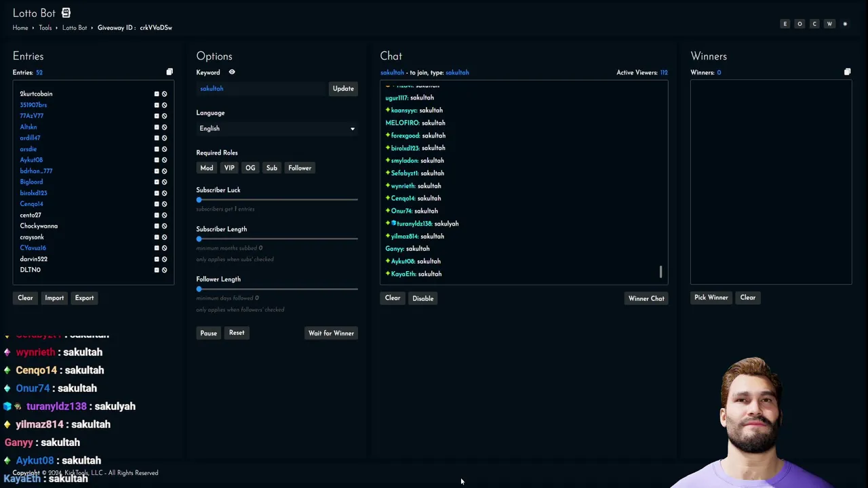The height and width of the screenshot is (488, 868).
Task: Remove 351907brs entry with the minus icon
Action: pyautogui.click(x=157, y=105)
